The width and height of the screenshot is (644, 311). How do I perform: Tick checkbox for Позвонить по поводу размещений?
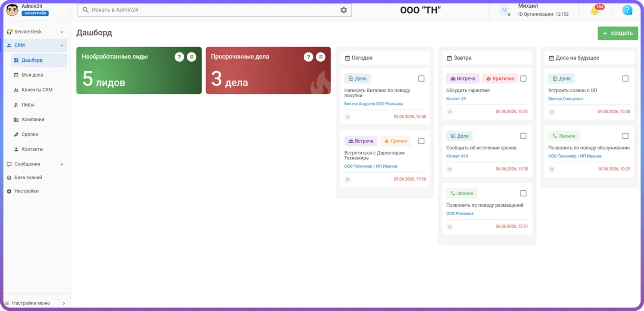(x=523, y=193)
